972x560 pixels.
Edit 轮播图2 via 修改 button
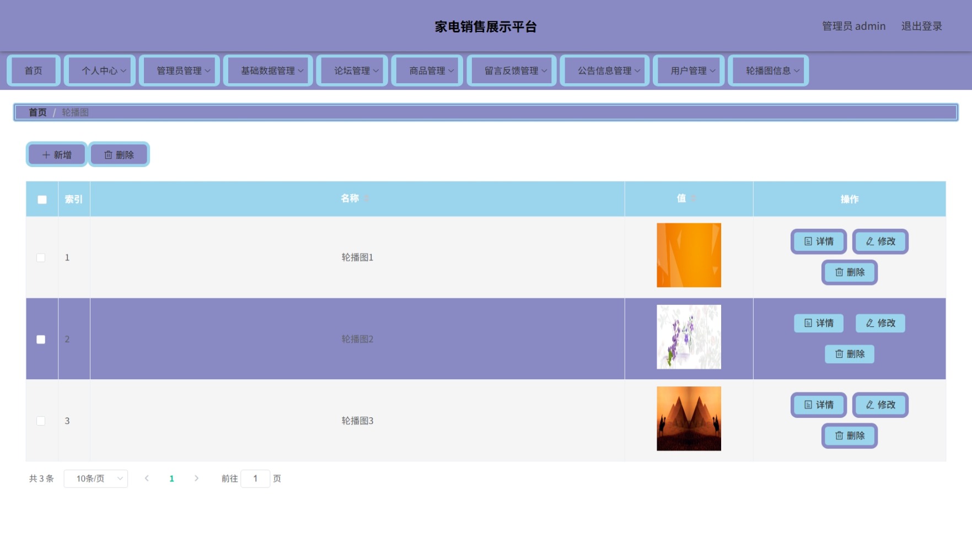[880, 323]
